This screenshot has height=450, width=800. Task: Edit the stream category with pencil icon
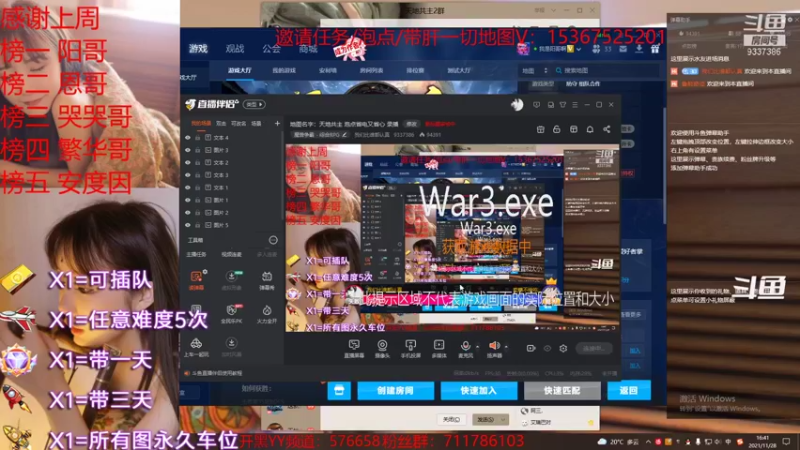[x=344, y=135]
